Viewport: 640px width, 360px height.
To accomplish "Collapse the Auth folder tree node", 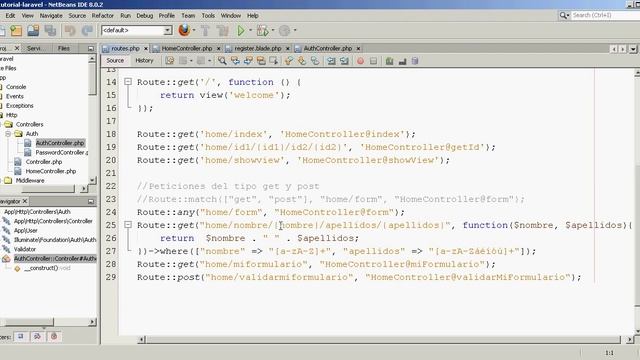I will [x=8, y=133].
